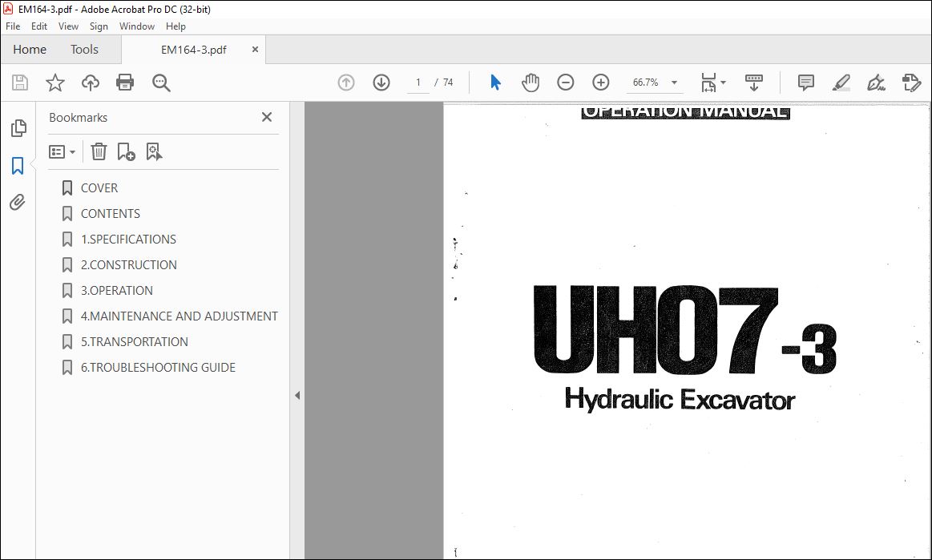
Task: Add file to starred with star icon
Action: 54,83
